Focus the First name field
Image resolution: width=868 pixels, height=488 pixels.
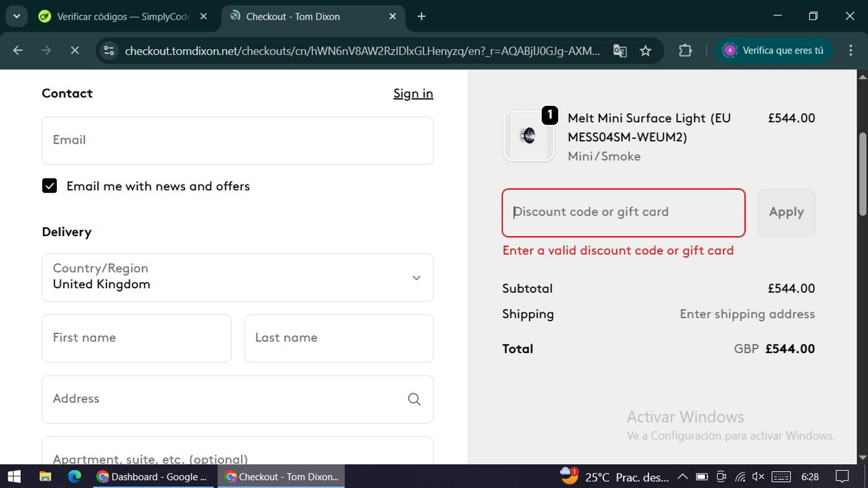pyautogui.click(x=137, y=339)
